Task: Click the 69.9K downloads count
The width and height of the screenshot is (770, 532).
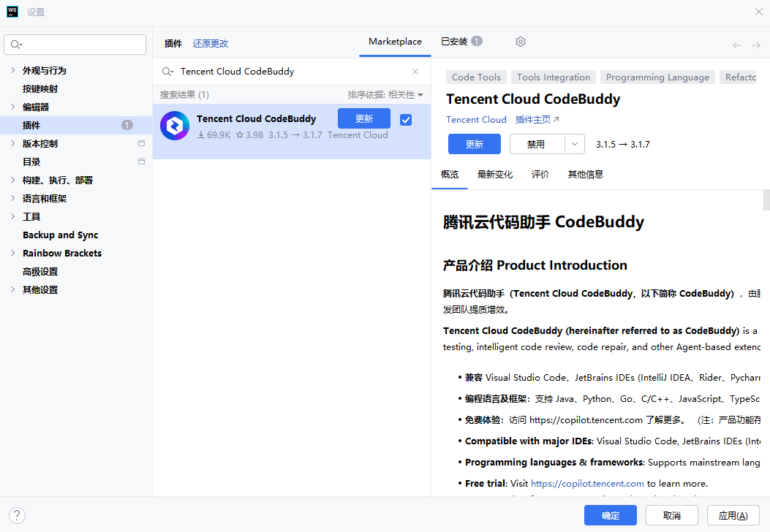Action: pyautogui.click(x=214, y=135)
